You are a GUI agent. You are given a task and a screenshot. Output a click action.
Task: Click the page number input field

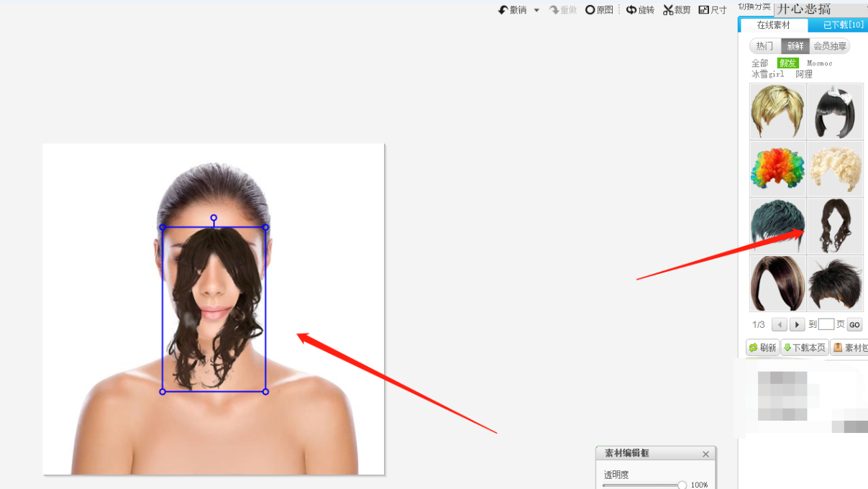click(826, 324)
